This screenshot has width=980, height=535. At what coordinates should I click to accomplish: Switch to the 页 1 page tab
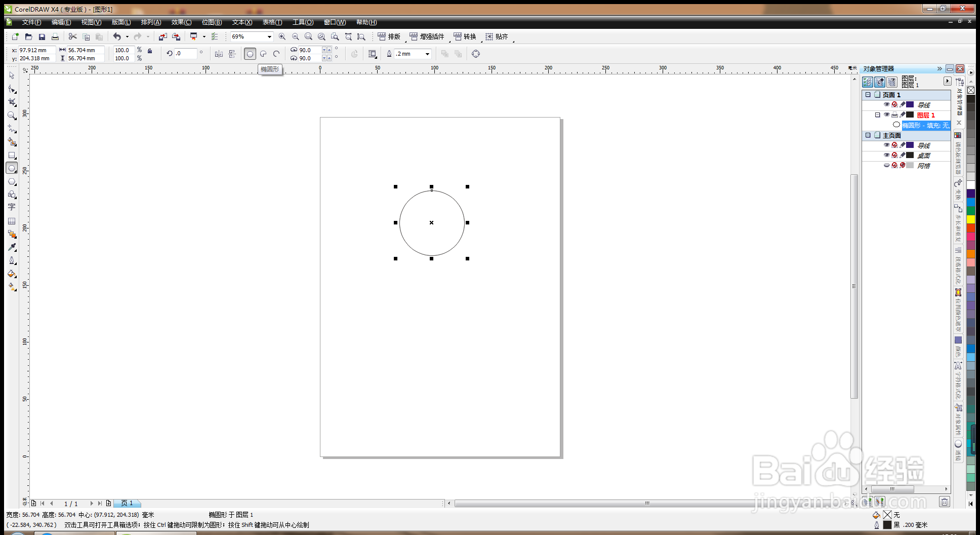click(127, 503)
